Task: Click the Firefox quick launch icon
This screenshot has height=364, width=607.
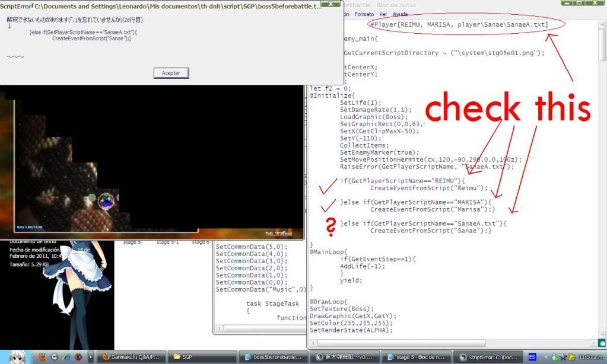Action: [42, 357]
